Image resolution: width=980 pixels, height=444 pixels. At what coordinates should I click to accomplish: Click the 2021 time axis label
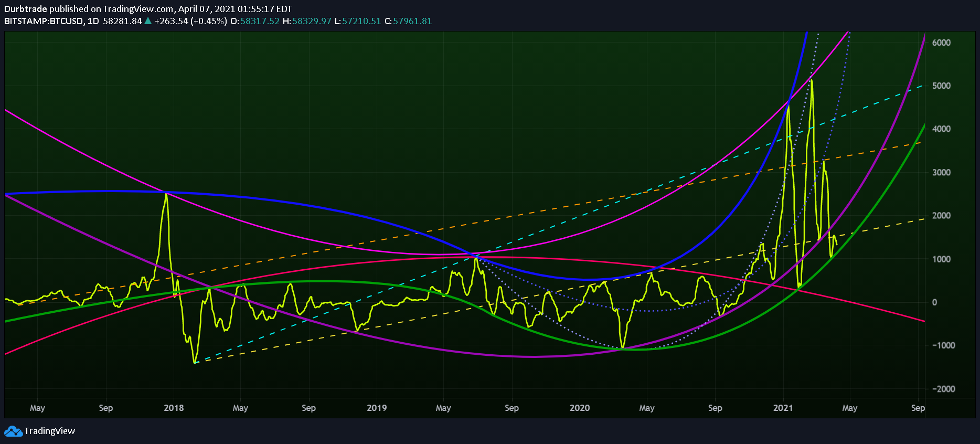783,408
